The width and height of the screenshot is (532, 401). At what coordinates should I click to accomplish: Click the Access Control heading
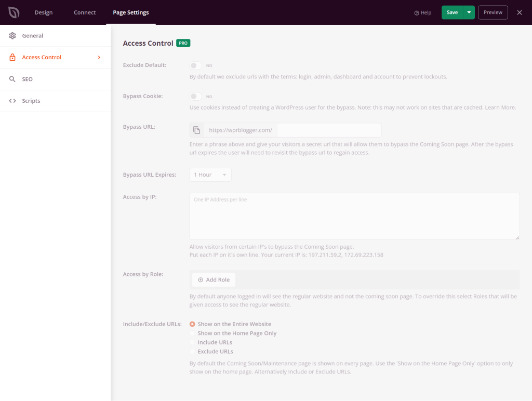pos(148,43)
